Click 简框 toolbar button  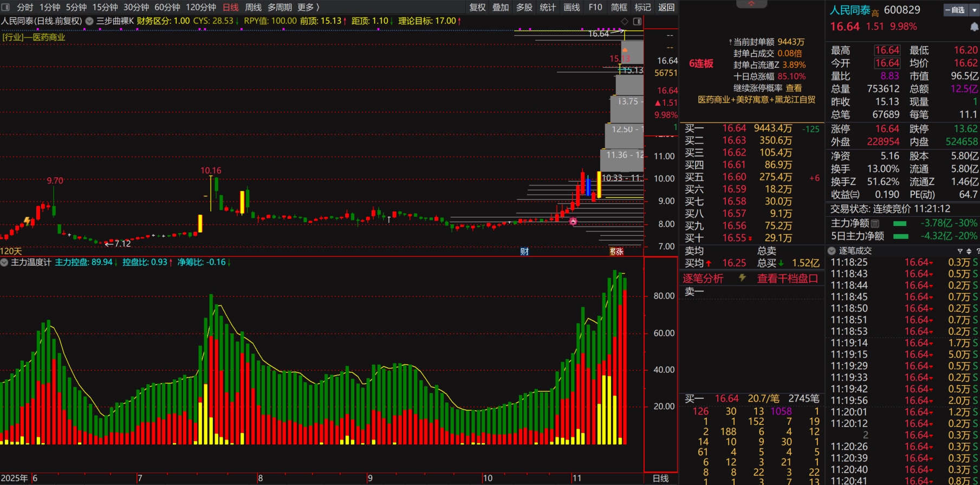point(619,7)
